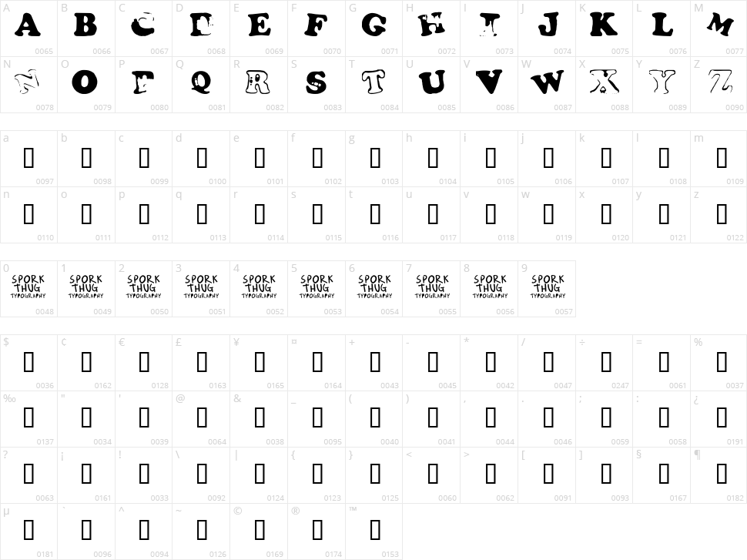747x560 pixels.
Task: Select the uppercase U glyph
Action: [432, 82]
